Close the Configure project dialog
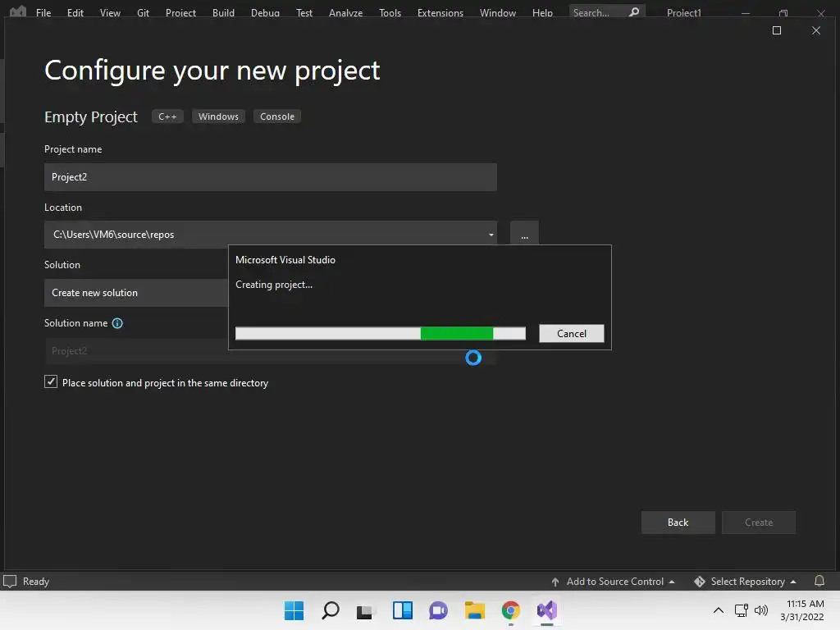The image size is (840, 630). 816,30
